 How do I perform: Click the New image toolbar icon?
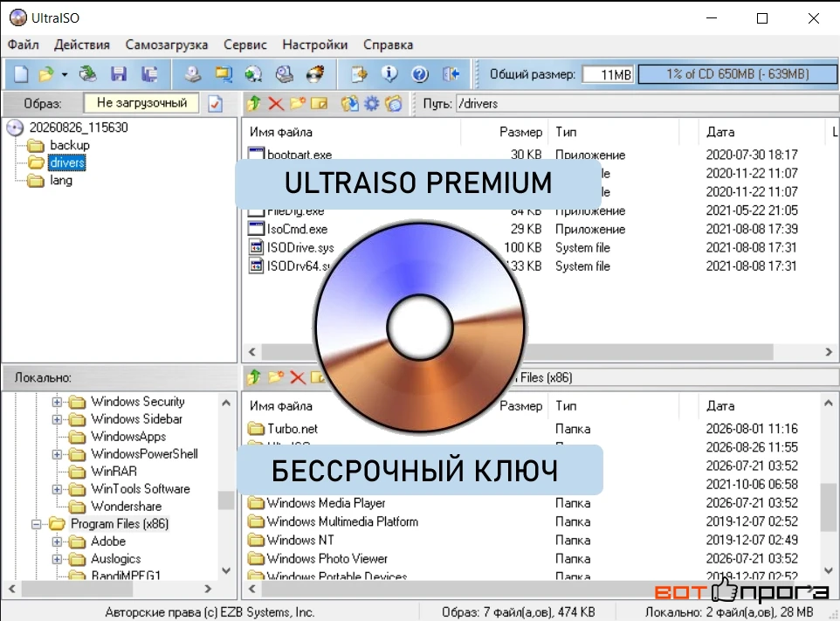click(21, 74)
